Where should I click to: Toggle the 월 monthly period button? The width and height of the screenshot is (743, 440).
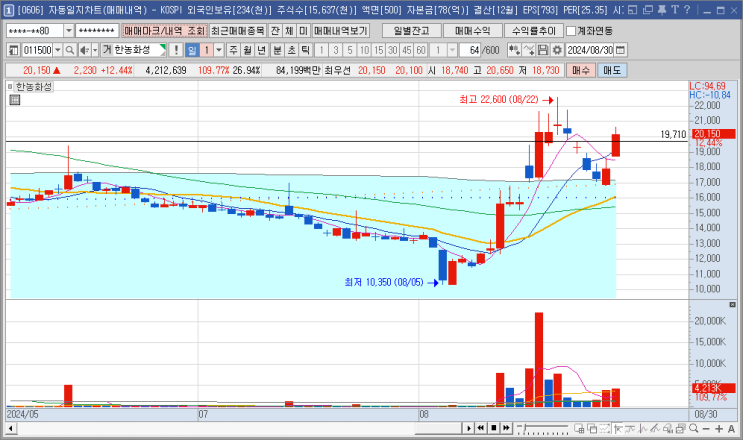point(247,50)
